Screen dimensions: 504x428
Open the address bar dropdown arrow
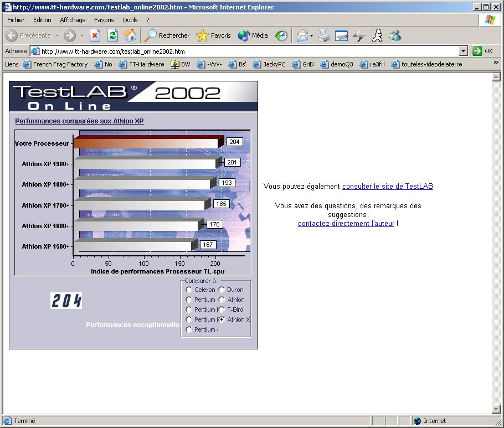(x=463, y=51)
